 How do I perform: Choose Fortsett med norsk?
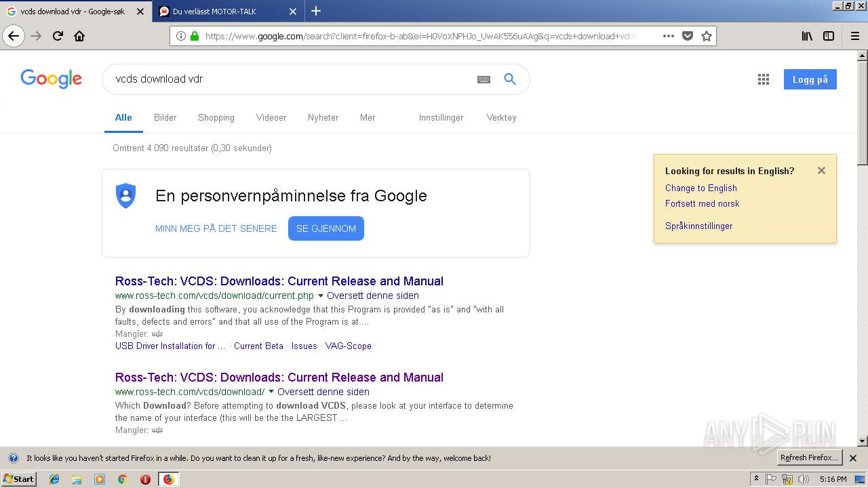tap(703, 204)
